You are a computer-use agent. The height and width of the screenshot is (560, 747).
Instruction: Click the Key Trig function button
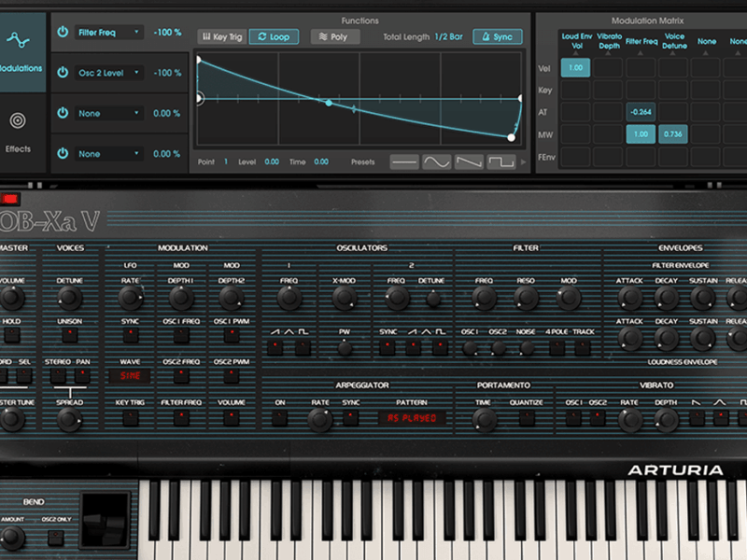(x=221, y=36)
